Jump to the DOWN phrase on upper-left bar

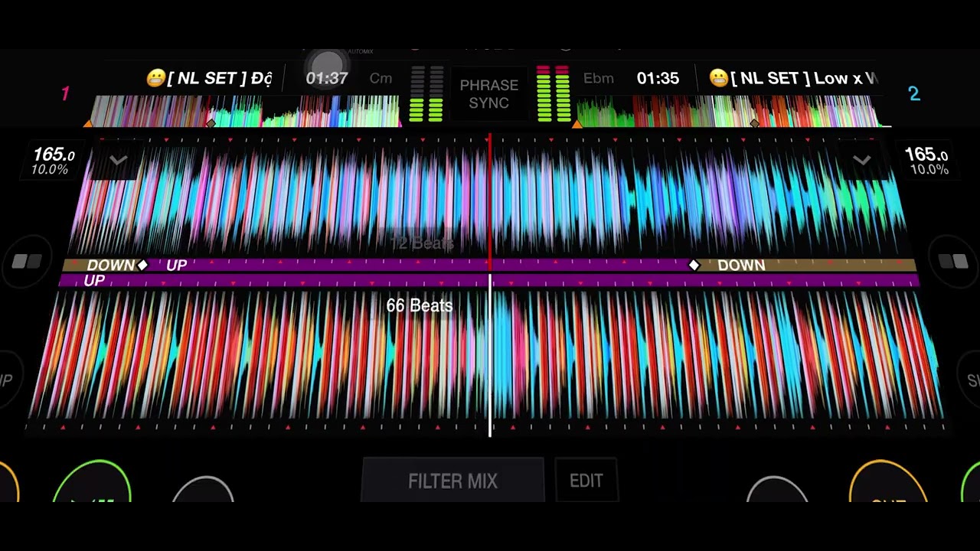click(110, 265)
